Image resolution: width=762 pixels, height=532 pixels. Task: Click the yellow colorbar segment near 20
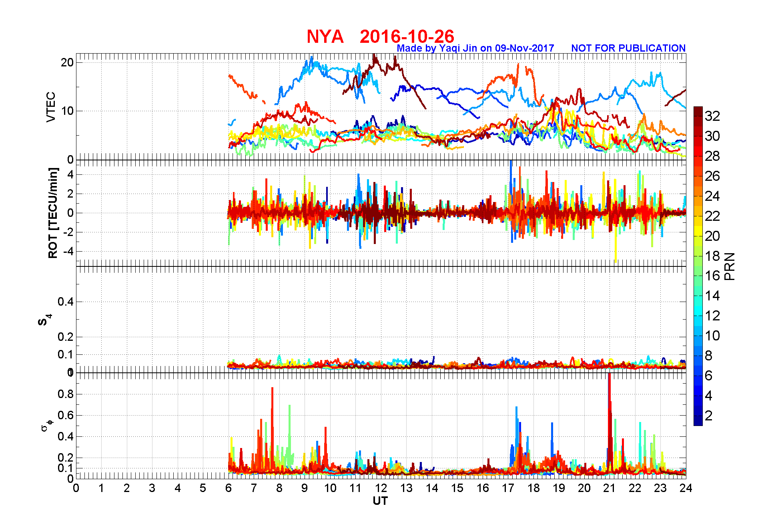698,231
